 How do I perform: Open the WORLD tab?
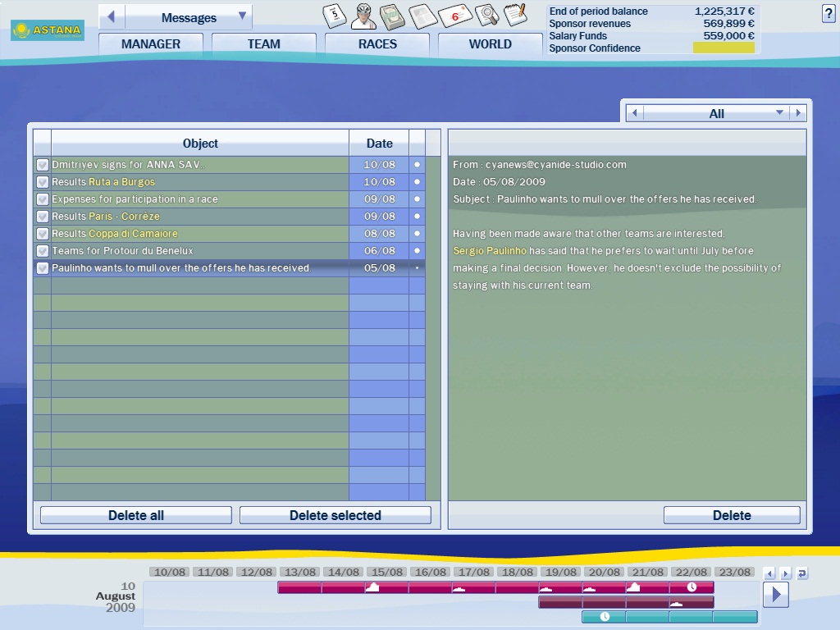click(490, 44)
